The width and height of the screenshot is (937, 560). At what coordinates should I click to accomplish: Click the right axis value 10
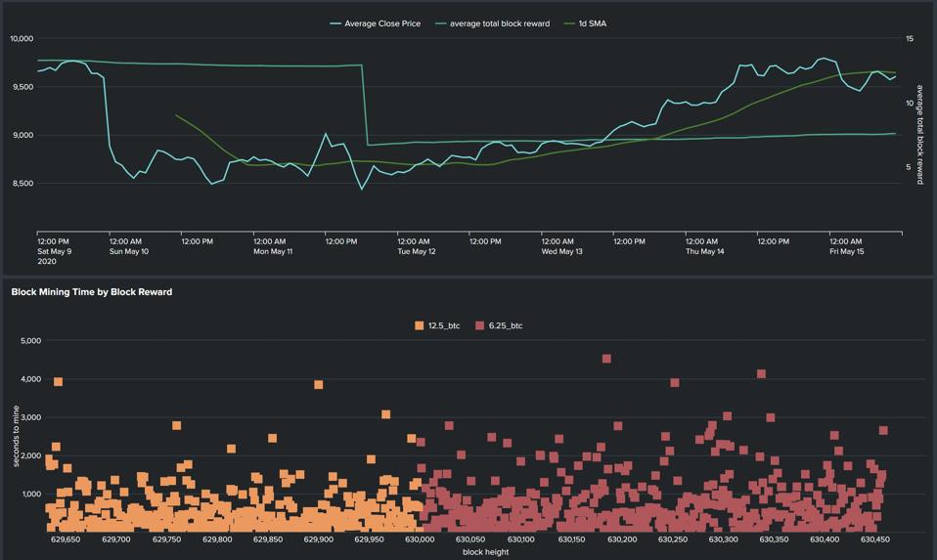coord(910,104)
